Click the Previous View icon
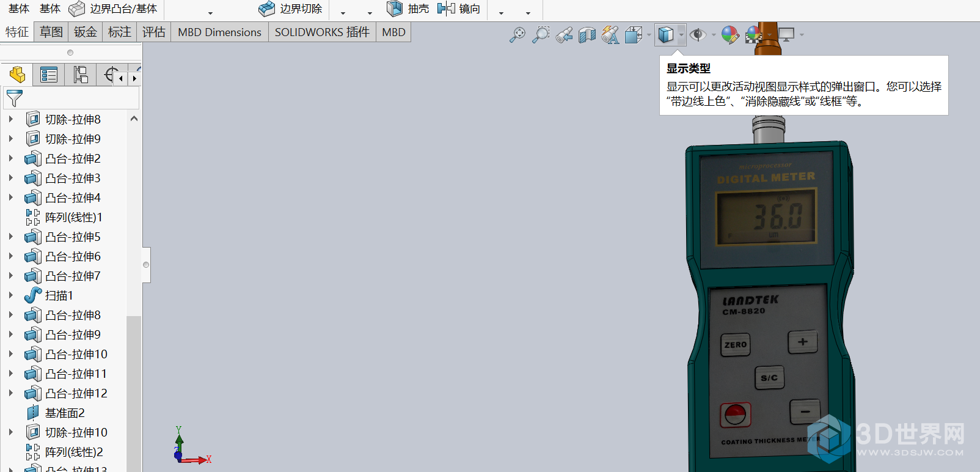This screenshot has height=472, width=980. 564,35
